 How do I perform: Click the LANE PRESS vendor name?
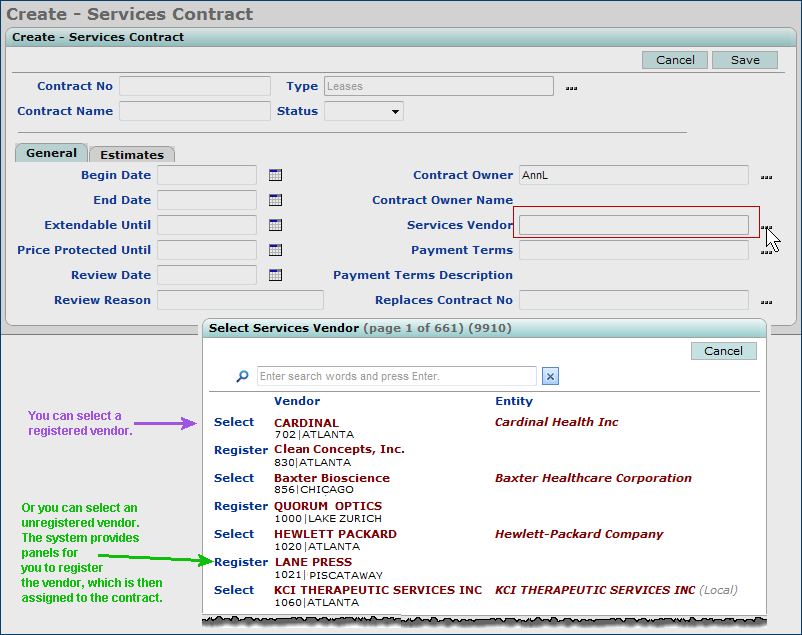[x=314, y=562]
